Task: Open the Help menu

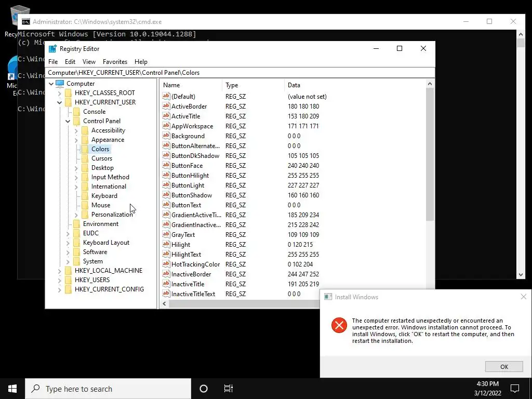Action: (x=141, y=62)
